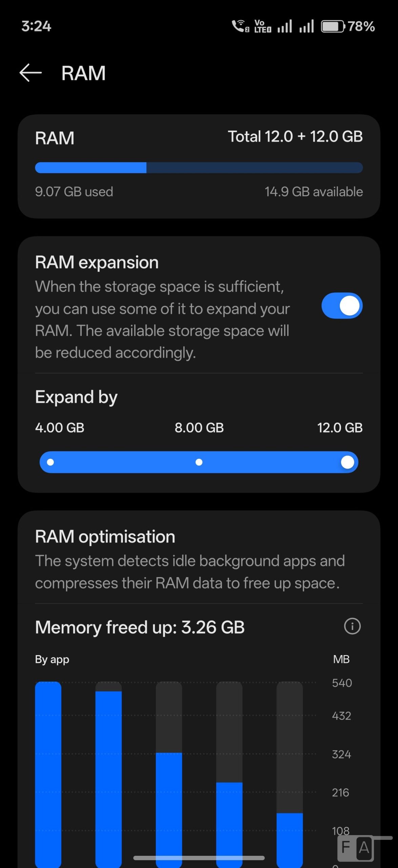Select the 8.00 GB middle slider dot
This screenshot has width=398, height=868.
pos(199,462)
